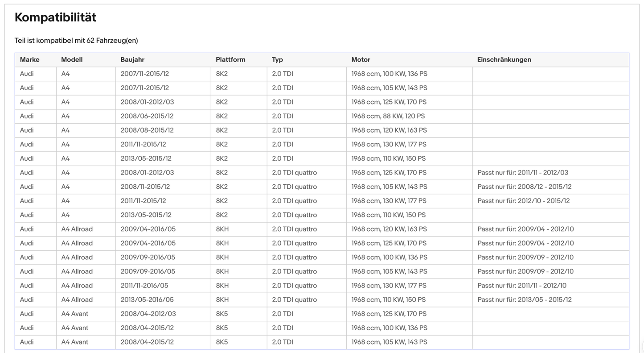The width and height of the screenshot is (644, 353).
Task: Click the Motor column header
Action: [x=361, y=60]
